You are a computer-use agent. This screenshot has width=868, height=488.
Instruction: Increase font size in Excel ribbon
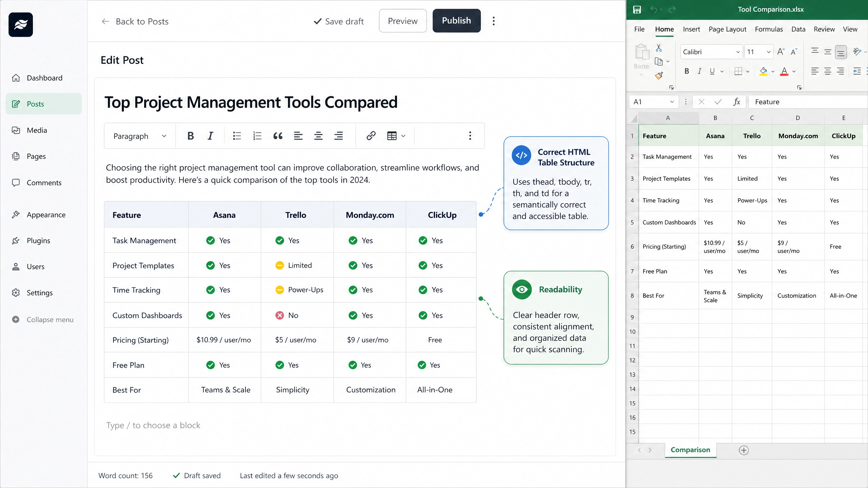click(x=781, y=52)
